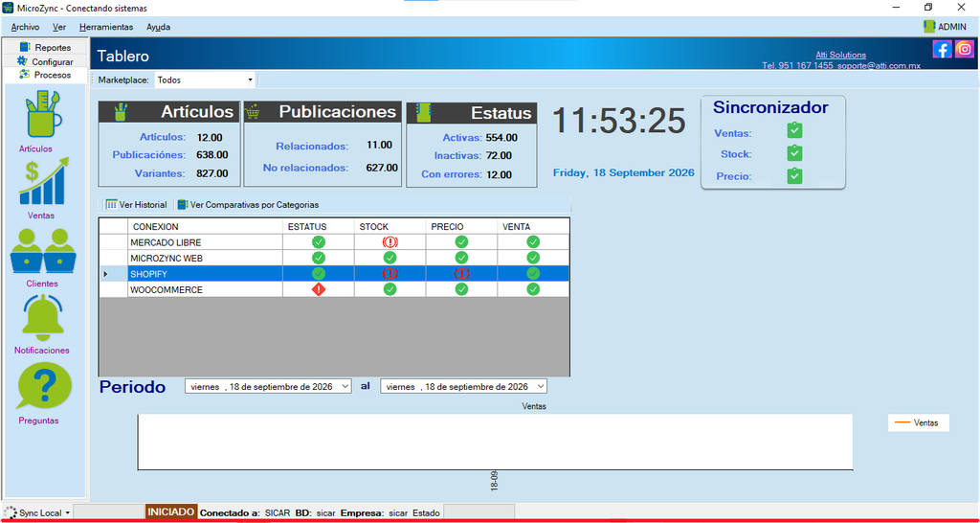Click WooCommerce venta green check
The height and width of the screenshot is (523, 980).
[x=533, y=289]
